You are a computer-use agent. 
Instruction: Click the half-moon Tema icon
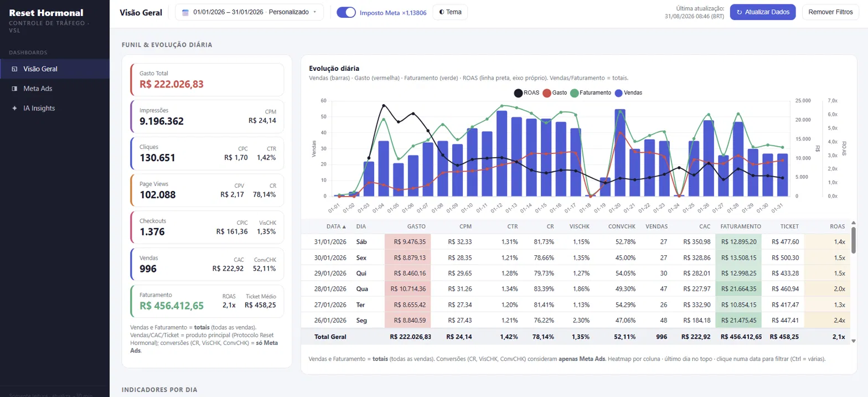(x=442, y=12)
